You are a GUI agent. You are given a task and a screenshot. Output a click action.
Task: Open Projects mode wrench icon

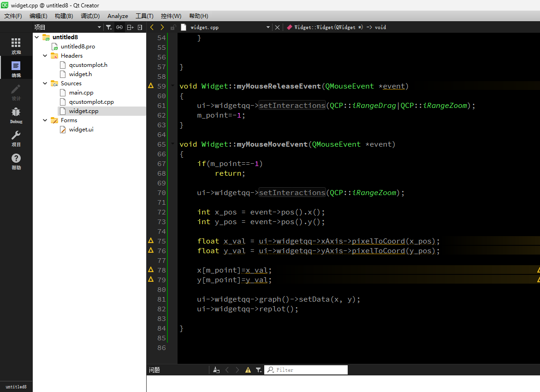(16, 138)
